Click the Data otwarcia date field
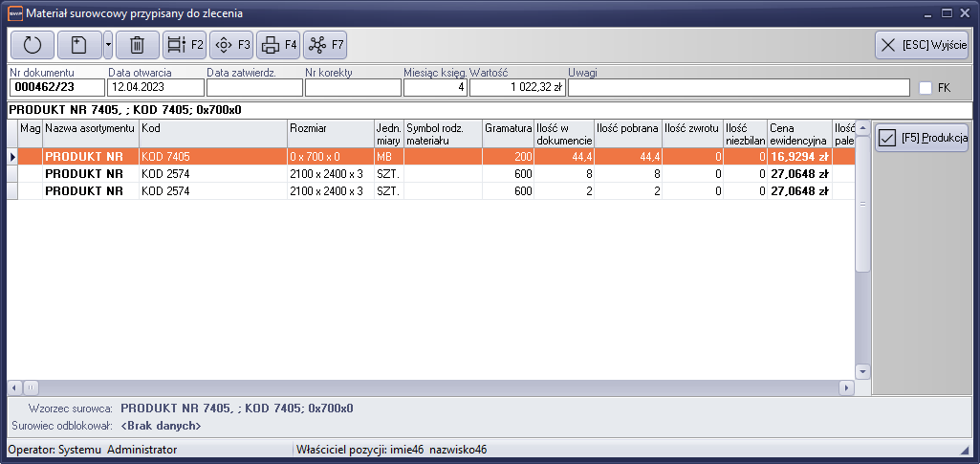This screenshot has width=980, height=464. coord(154,88)
